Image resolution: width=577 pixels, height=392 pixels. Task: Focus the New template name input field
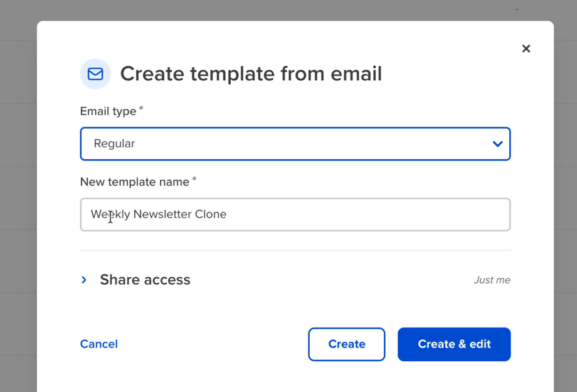(x=295, y=215)
